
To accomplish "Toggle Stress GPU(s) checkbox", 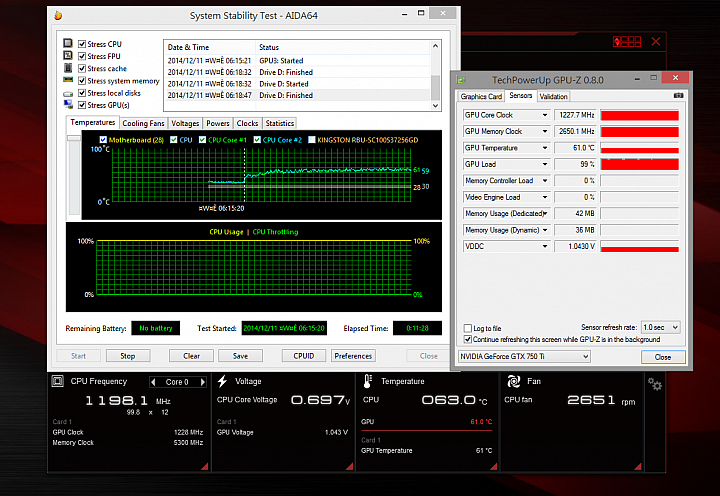I will (x=82, y=105).
